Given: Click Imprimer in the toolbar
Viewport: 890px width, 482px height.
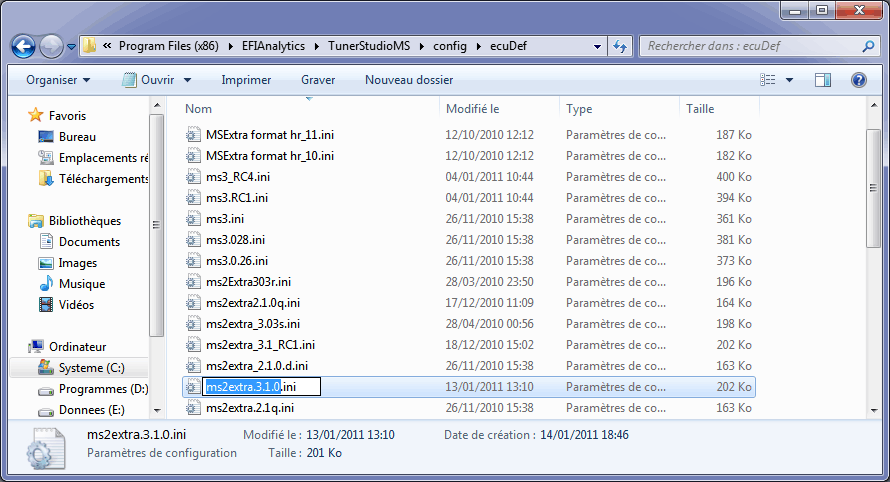Looking at the screenshot, I should 246,80.
